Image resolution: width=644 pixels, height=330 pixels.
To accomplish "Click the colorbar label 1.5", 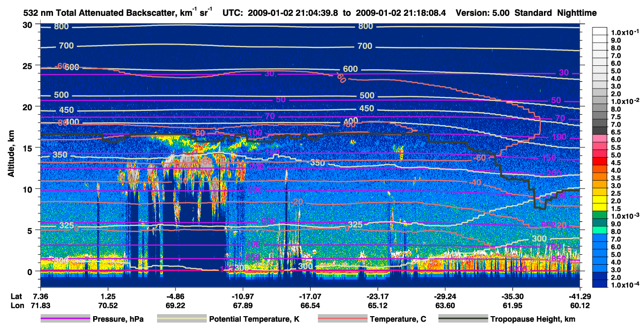I will 615,208.
